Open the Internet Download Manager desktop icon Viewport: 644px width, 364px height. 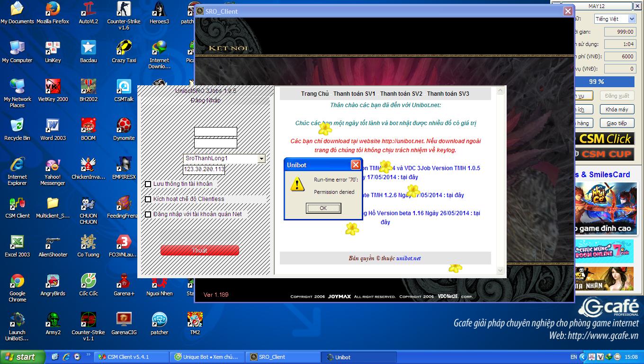[159, 55]
